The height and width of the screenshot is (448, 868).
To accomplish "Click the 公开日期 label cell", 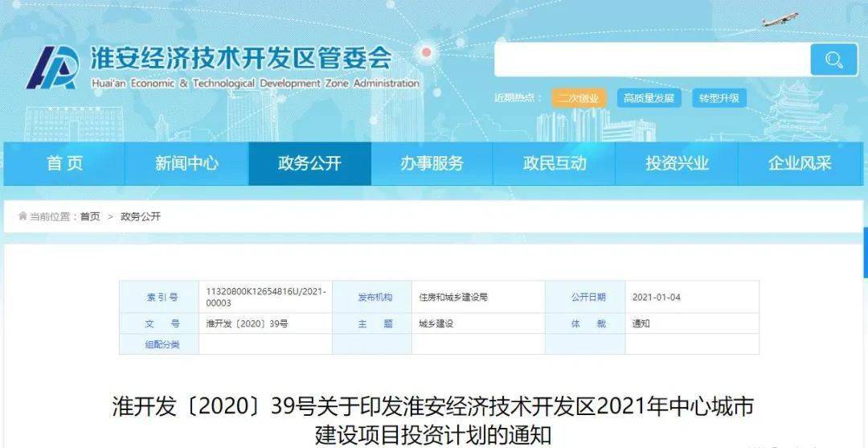I will pyautogui.click(x=585, y=298).
